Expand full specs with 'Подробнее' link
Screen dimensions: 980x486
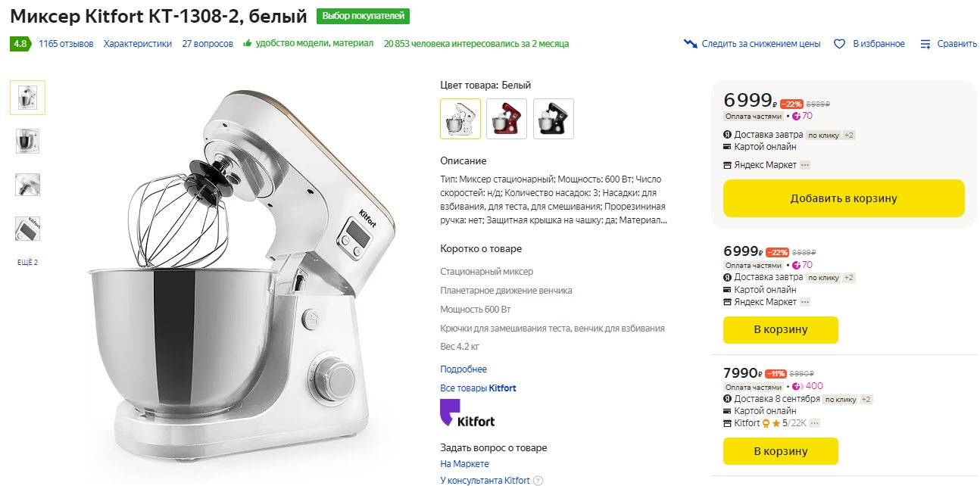tap(463, 369)
